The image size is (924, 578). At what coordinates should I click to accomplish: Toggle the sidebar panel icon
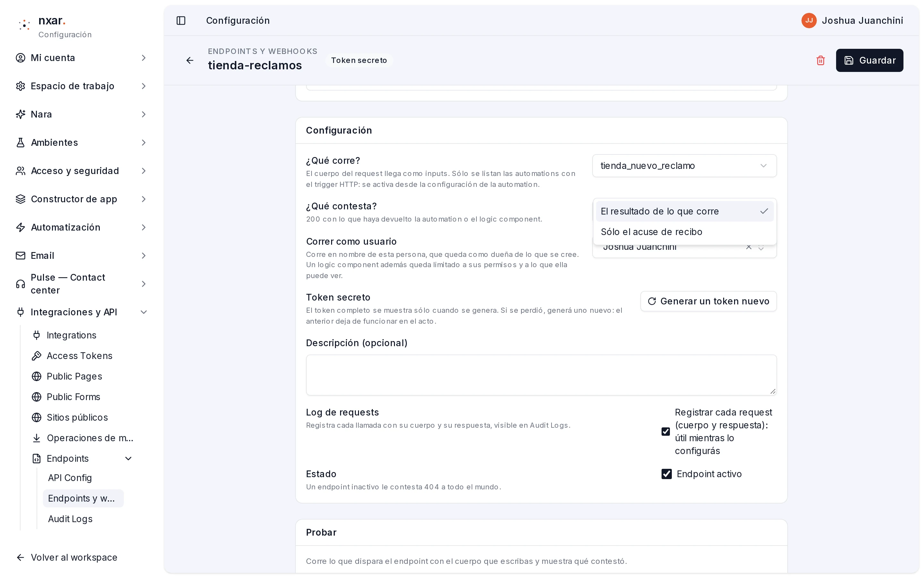tap(181, 21)
